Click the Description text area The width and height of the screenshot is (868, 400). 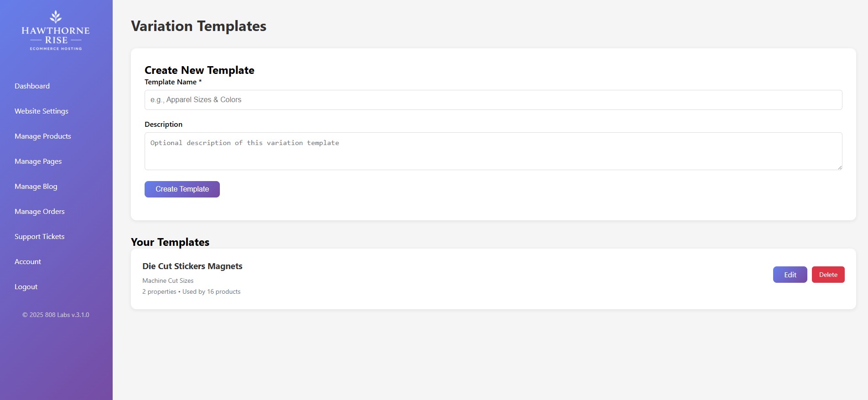pyautogui.click(x=493, y=151)
